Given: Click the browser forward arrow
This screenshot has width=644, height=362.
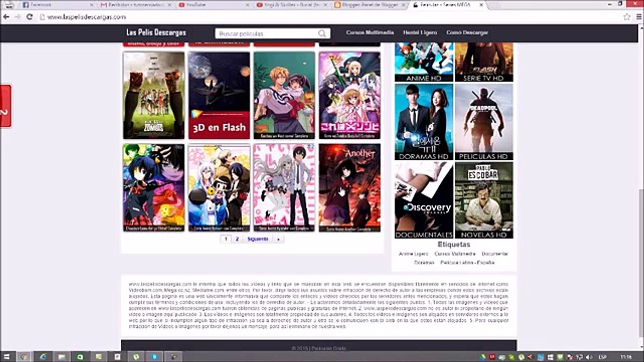Looking at the screenshot, I should tap(18, 17).
